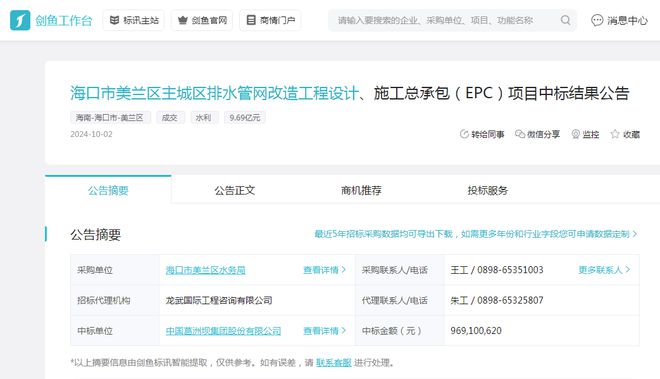Open 海口市美兰区水务局 buyer link
This screenshot has width=660, height=379.
tap(205, 270)
